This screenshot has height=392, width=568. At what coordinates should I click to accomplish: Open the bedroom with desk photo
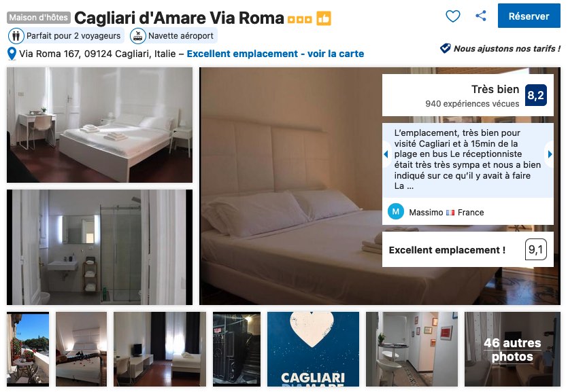[99, 125]
